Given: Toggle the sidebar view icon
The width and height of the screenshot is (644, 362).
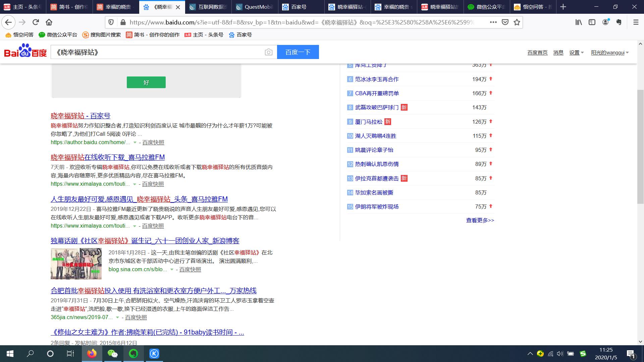Looking at the screenshot, I should click(x=592, y=22).
